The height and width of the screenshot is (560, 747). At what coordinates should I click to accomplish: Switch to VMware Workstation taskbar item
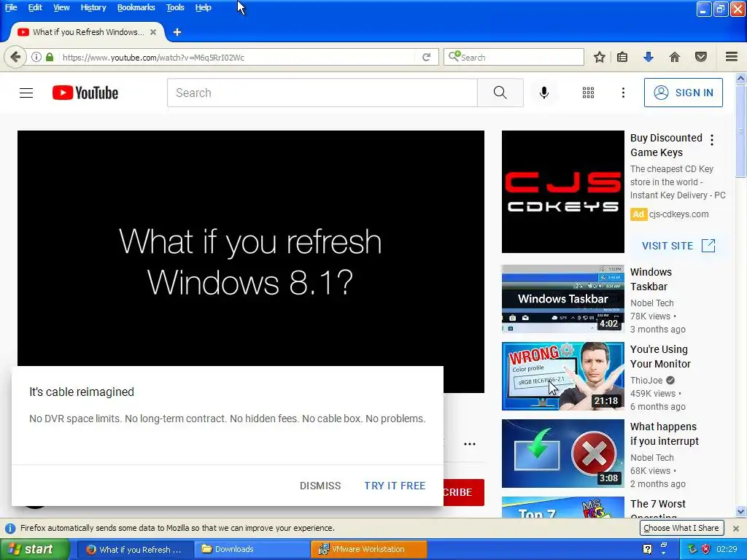pos(368,549)
